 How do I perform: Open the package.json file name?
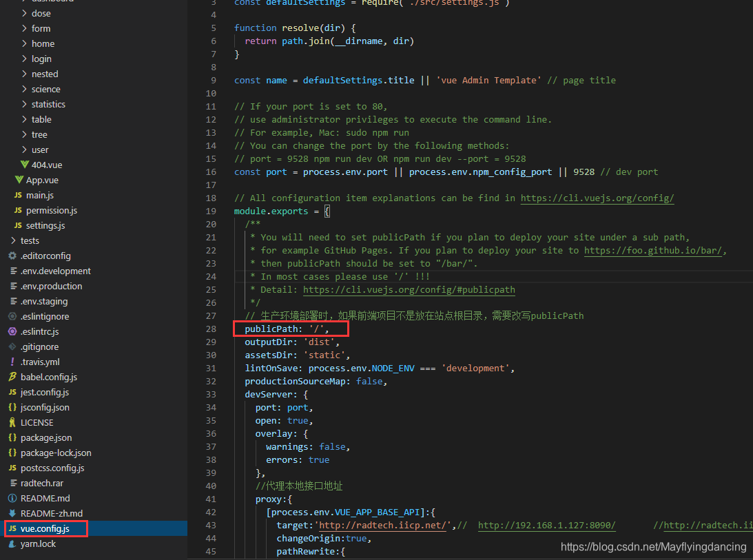coord(46,437)
